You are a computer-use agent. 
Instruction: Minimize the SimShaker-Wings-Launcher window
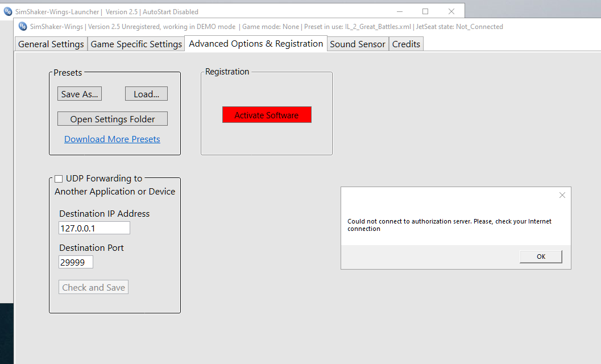400,11
